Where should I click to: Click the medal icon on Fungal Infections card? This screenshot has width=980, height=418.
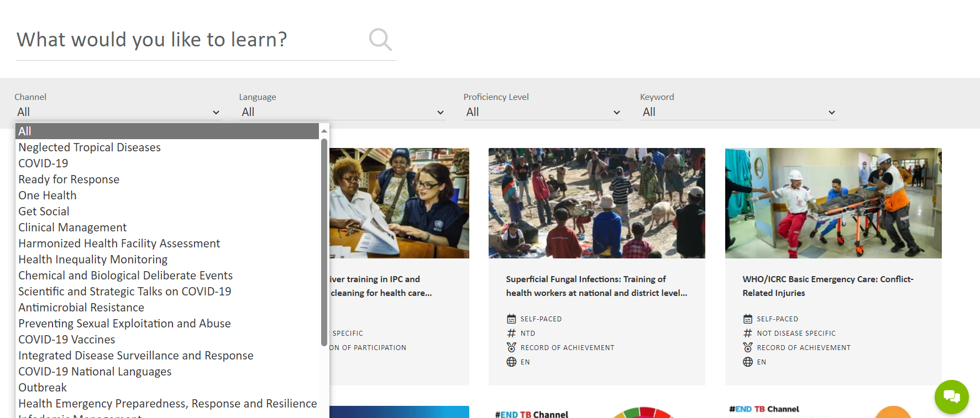[511, 347]
